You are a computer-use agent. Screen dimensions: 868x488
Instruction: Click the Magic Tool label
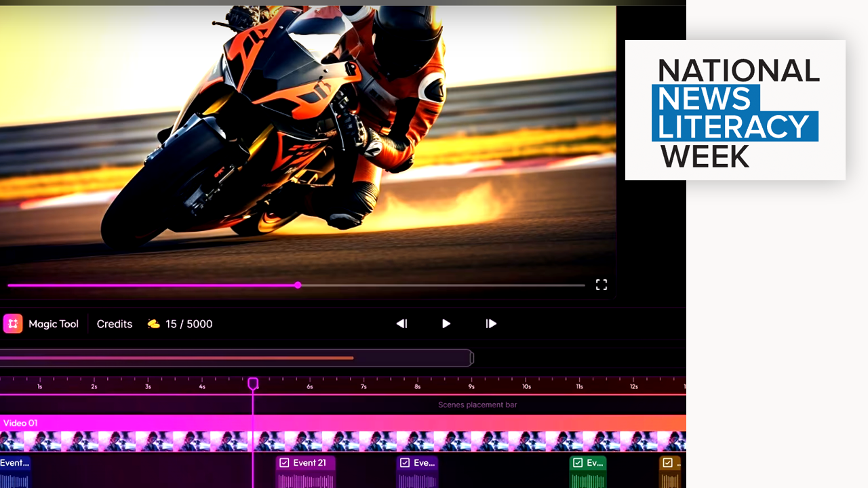[x=54, y=324]
